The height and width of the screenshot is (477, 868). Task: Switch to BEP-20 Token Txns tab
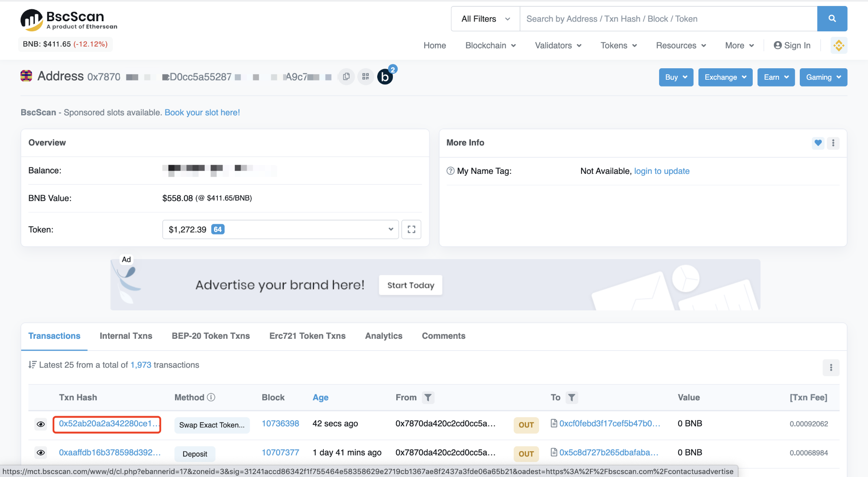tap(211, 336)
